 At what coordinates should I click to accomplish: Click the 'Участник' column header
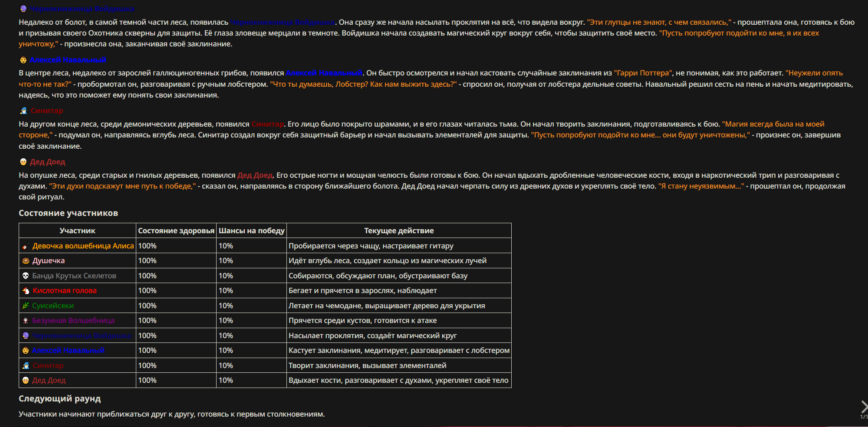(x=77, y=231)
